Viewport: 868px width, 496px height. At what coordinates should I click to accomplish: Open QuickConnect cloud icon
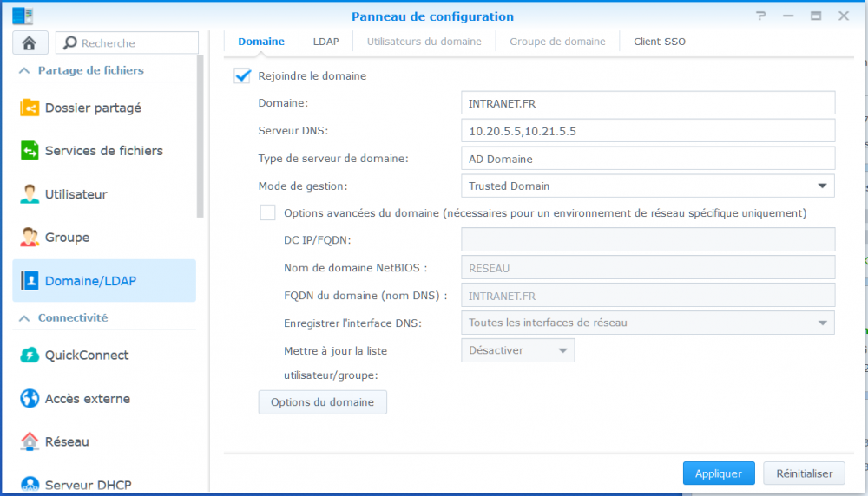30,355
